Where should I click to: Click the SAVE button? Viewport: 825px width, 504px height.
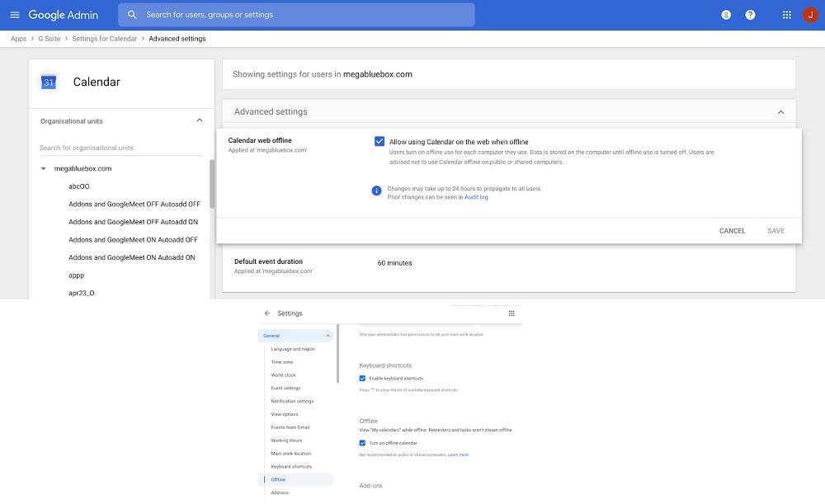coord(775,231)
